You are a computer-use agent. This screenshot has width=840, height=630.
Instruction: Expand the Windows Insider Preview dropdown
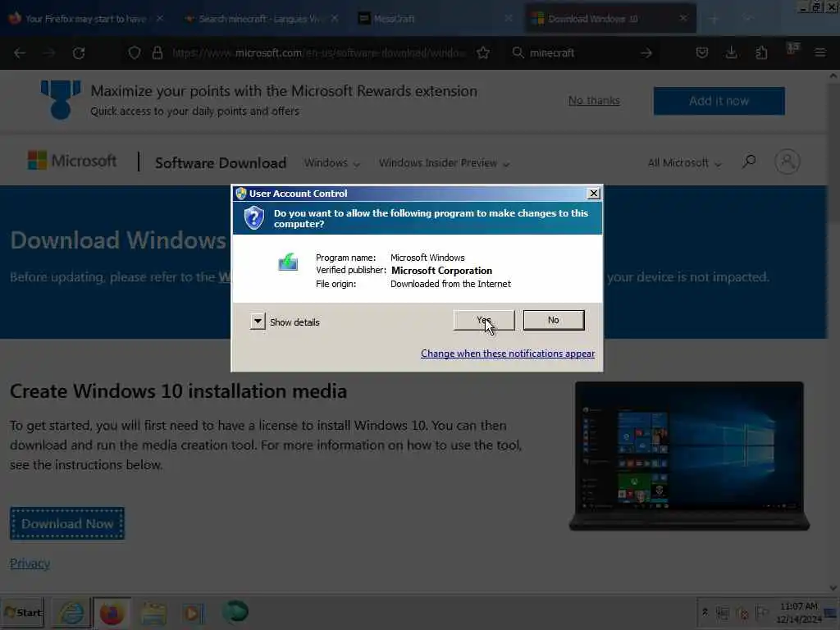(444, 163)
